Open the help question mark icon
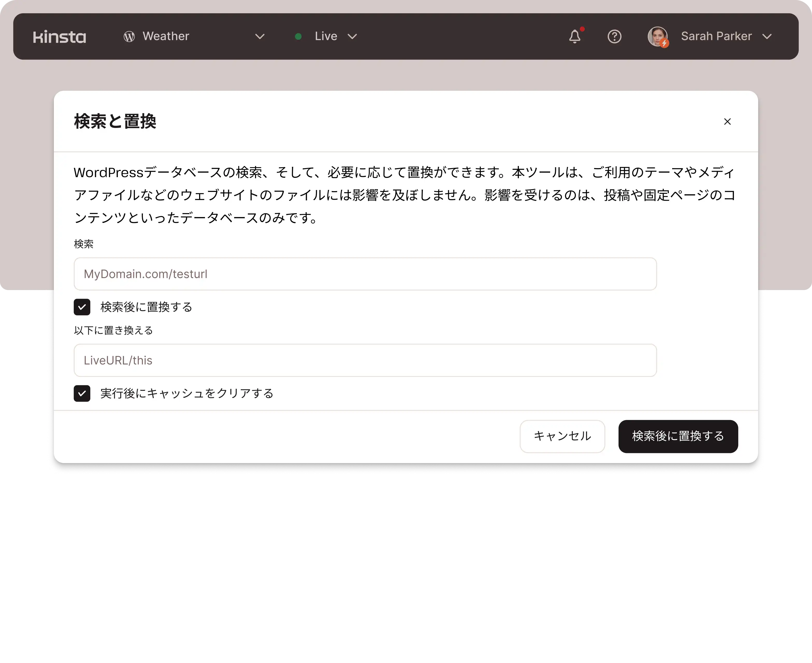Viewport: 812px width, 663px height. (x=614, y=37)
